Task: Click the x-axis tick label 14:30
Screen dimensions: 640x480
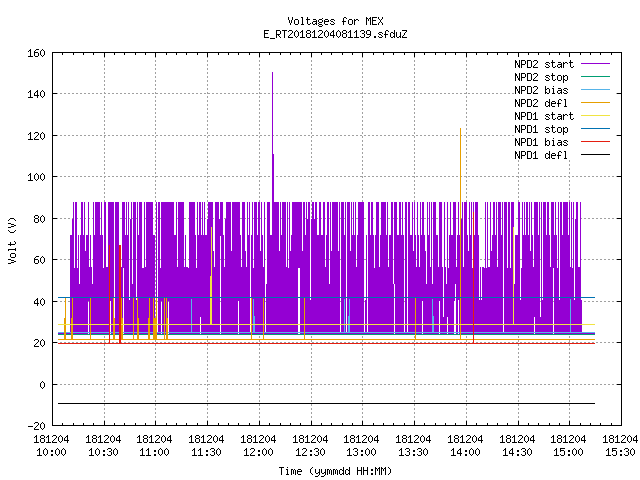Action: (517, 453)
